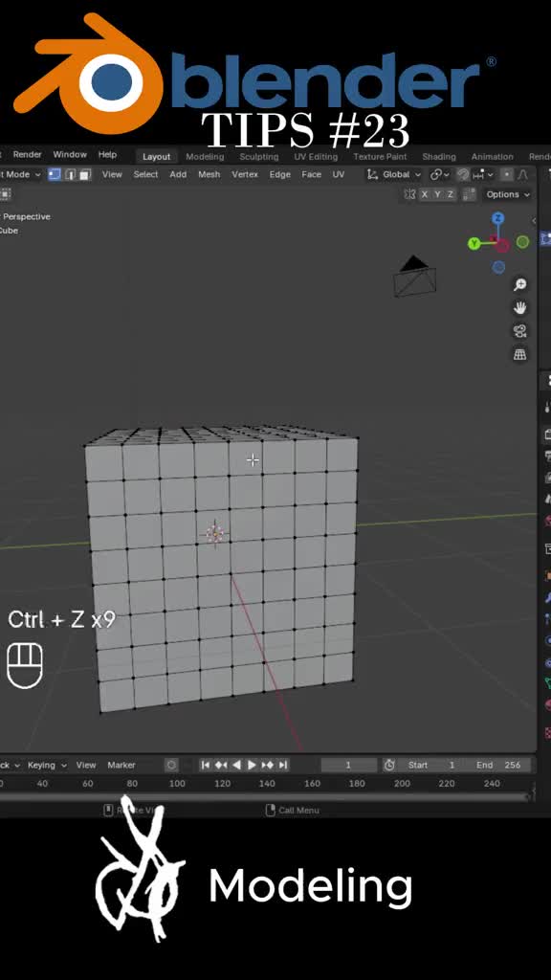The width and height of the screenshot is (551, 980).
Task: Switch to the UV Editing workspace tab
Action: tap(316, 157)
